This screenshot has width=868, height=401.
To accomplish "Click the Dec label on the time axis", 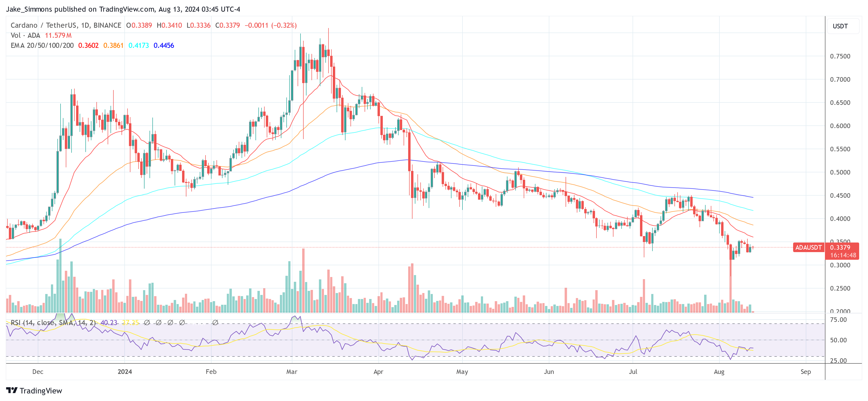I will pos(38,372).
